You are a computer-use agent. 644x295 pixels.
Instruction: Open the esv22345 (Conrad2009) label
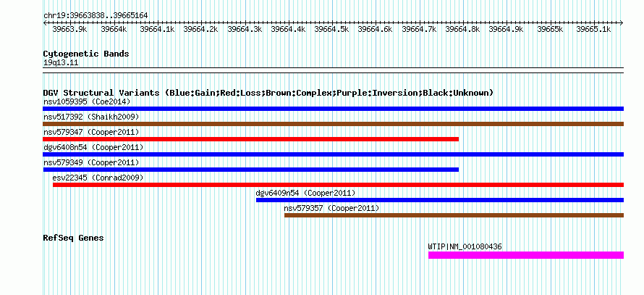(x=98, y=178)
